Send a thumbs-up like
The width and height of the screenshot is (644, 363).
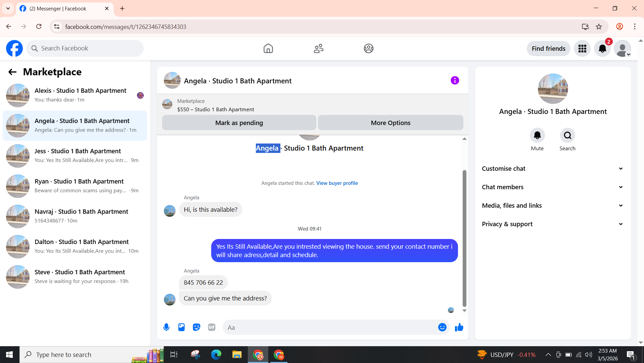pyautogui.click(x=459, y=327)
